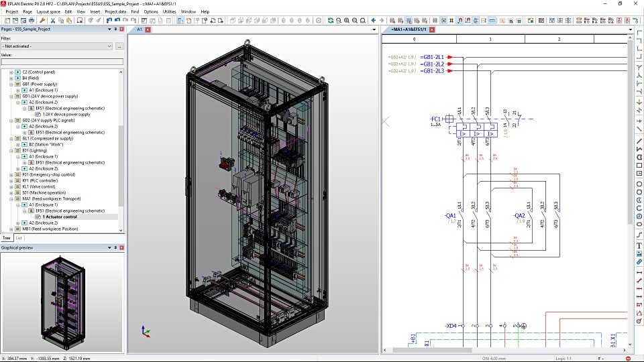The width and height of the screenshot is (644, 362).
Task: Click the wrench settings icon in the toolbar
Action: click(x=42, y=20)
